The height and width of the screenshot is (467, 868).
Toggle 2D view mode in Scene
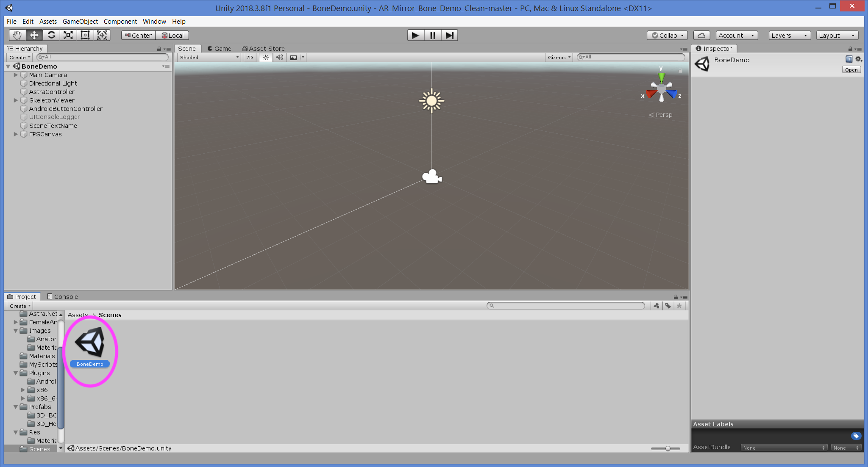point(250,57)
